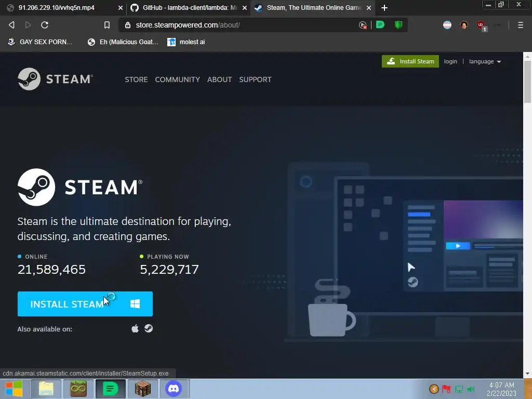Open the volume speaker tray icon

click(x=471, y=389)
